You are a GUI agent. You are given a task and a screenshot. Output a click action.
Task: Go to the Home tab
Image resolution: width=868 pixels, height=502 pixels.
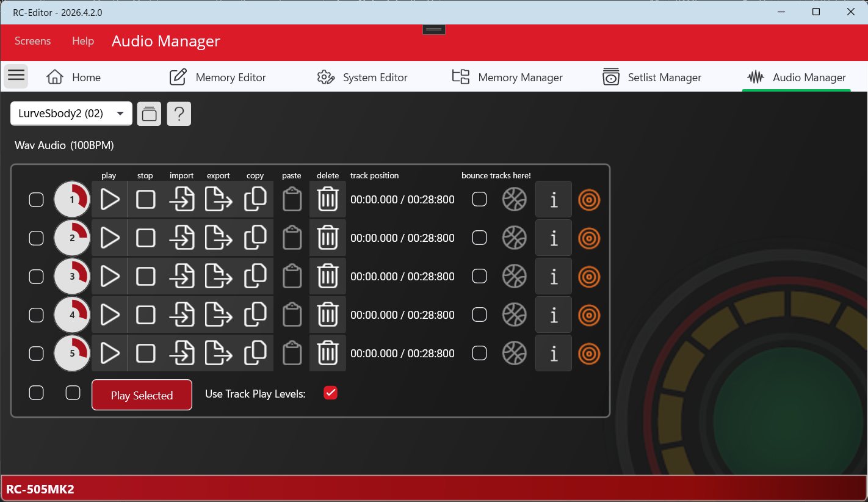point(74,77)
